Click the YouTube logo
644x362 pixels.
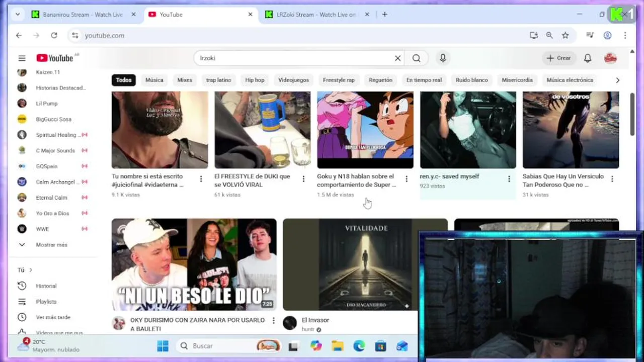[54, 58]
